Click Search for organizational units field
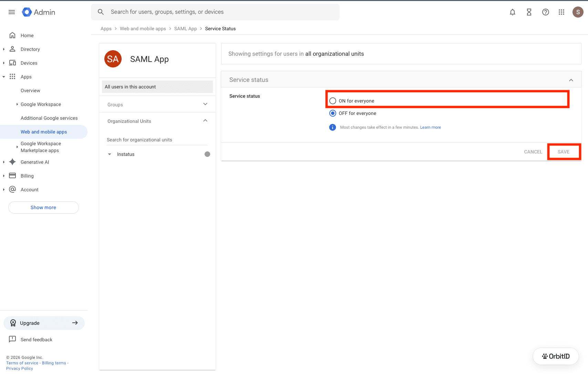Viewport: 588px width, 374px height. (x=157, y=140)
